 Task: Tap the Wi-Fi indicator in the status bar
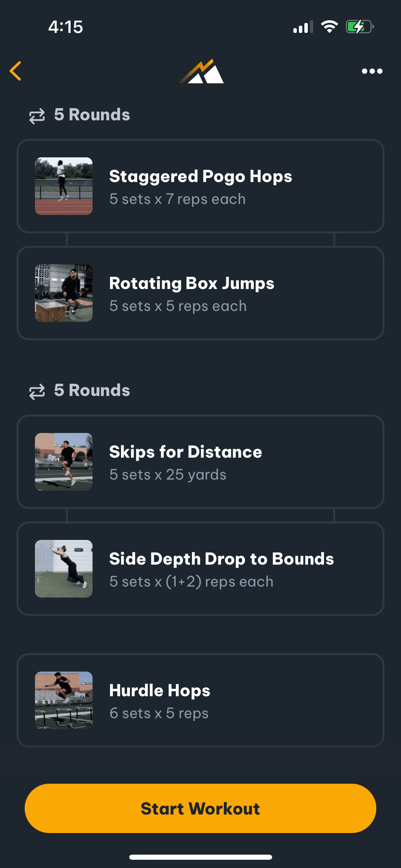329,26
